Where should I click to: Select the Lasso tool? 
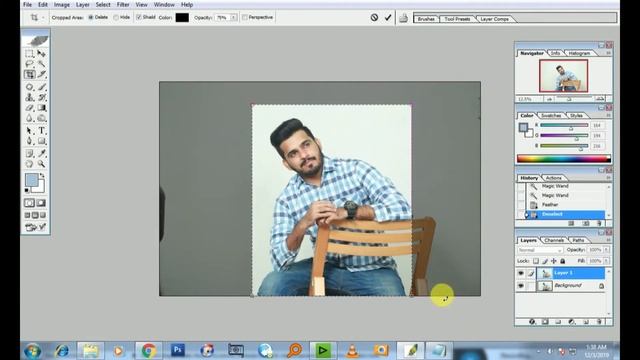[x=29, y=64]
